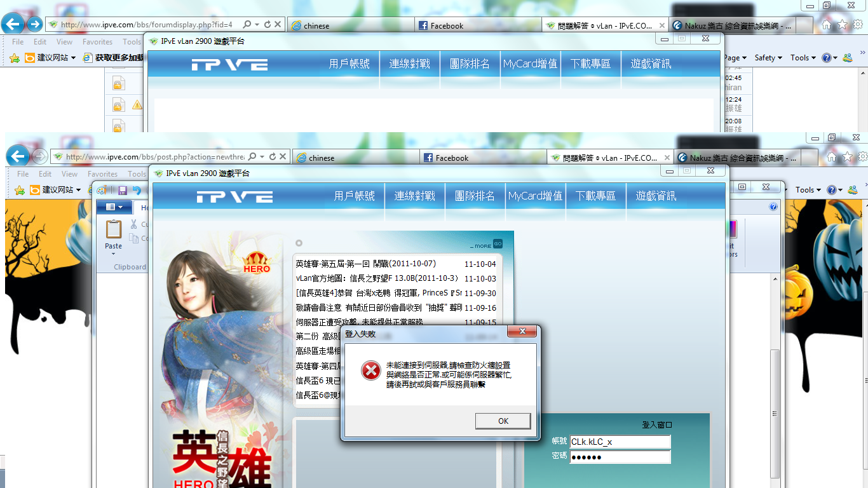Click the MORE GO link above the news list
Screen dimensions: 868x488
point(486,245)
